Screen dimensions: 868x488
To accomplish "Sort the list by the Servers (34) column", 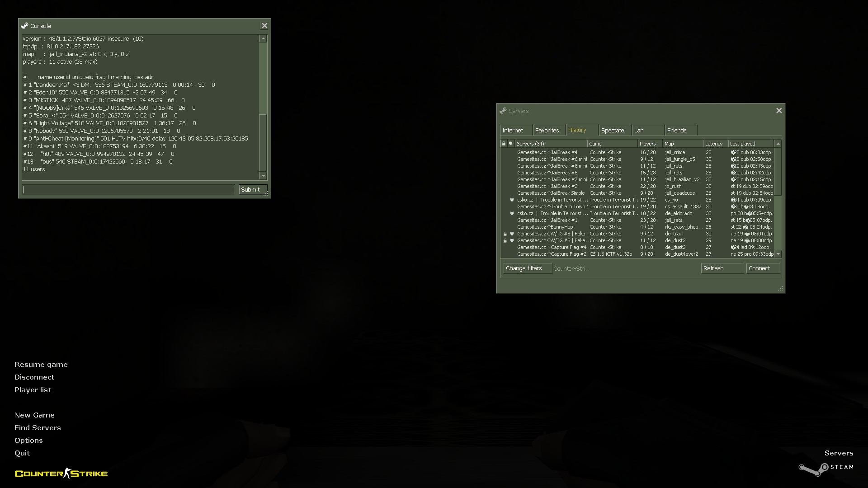I will pos(551,144).
